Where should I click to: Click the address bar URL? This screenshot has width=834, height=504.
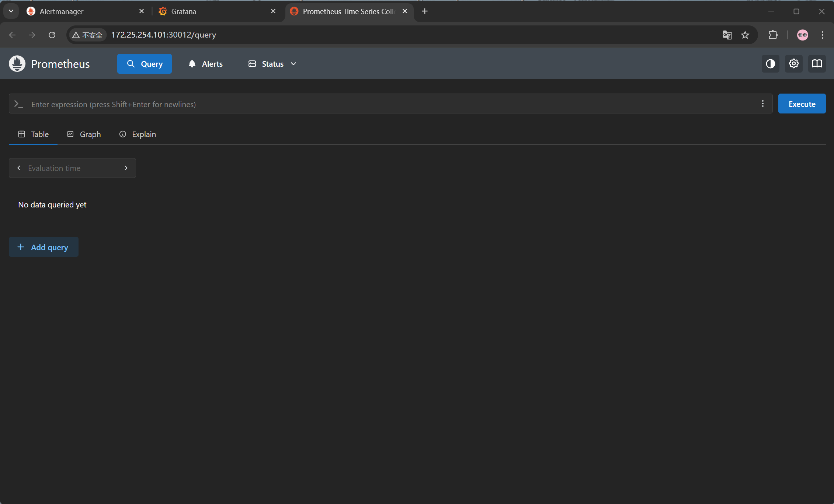[164, 35]
